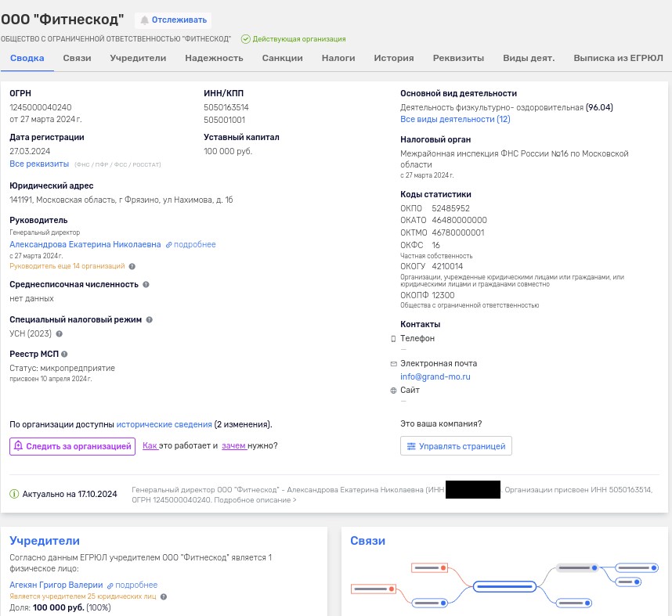Click the ОКАТО code 46480000000
672x616 pixels.
[x=460, y=220]
